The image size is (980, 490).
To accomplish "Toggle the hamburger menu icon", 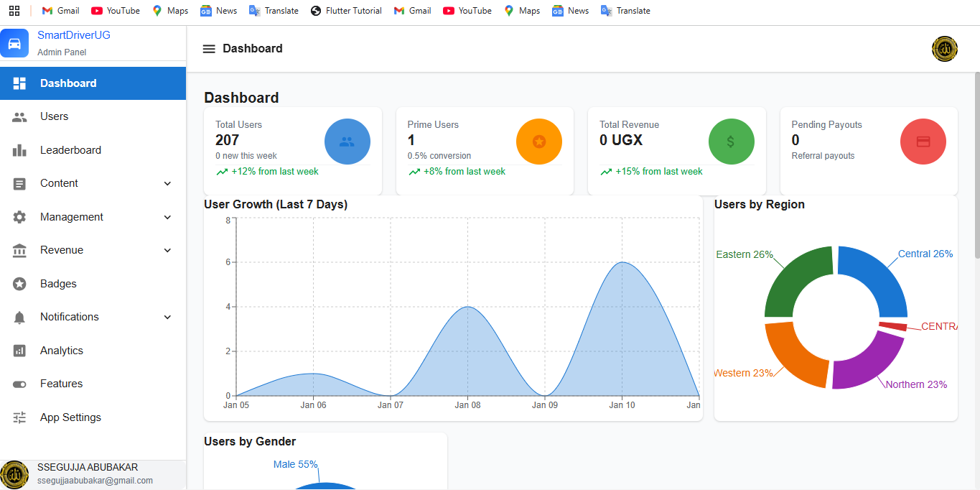I will pos(209,49).
